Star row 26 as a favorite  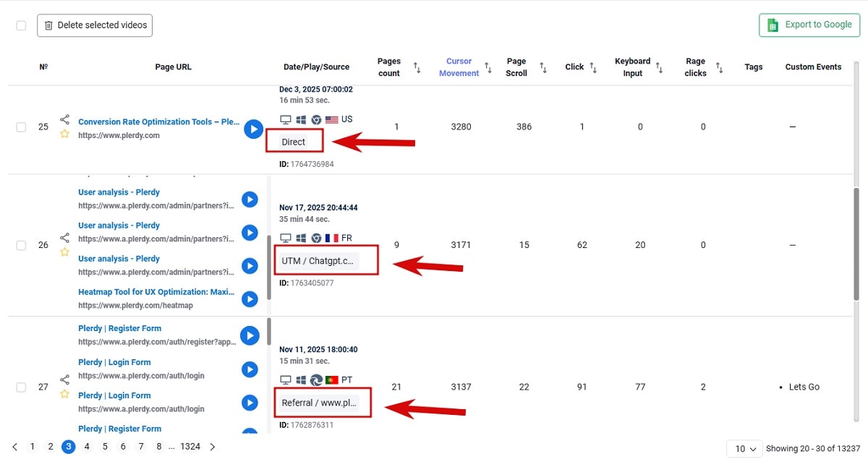(x=64, y=252)
